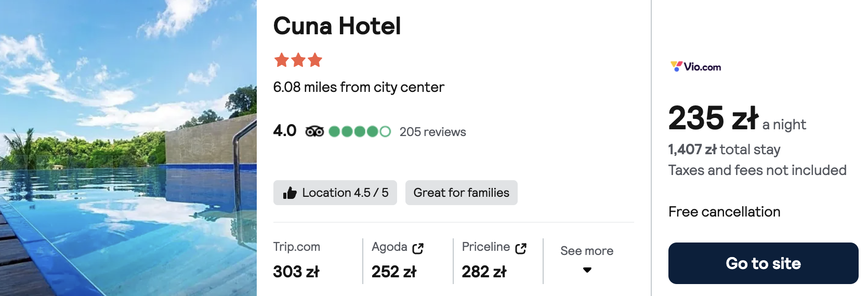Click the Priceline external link icon
868x296 pixels.
point(521,248)
